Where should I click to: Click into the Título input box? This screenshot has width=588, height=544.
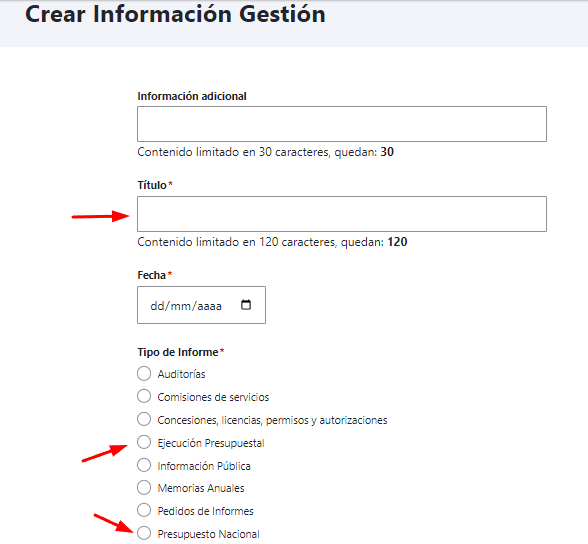click(342, 214)
